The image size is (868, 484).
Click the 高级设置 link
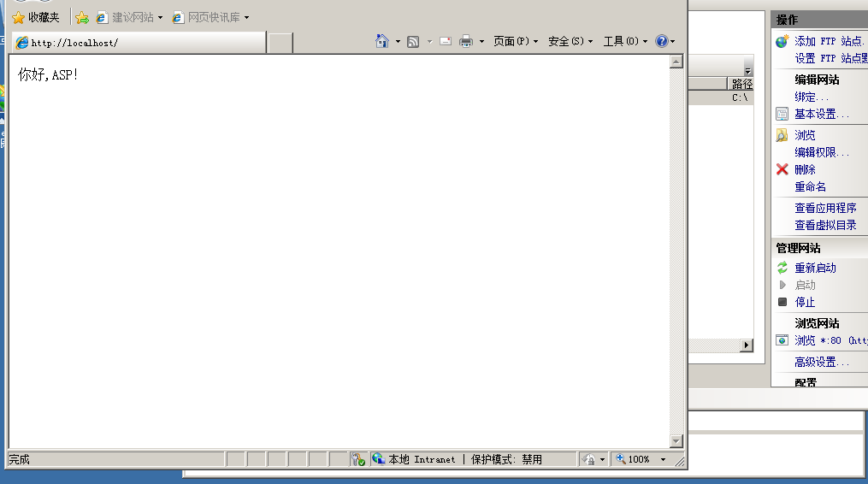(821, 362)
